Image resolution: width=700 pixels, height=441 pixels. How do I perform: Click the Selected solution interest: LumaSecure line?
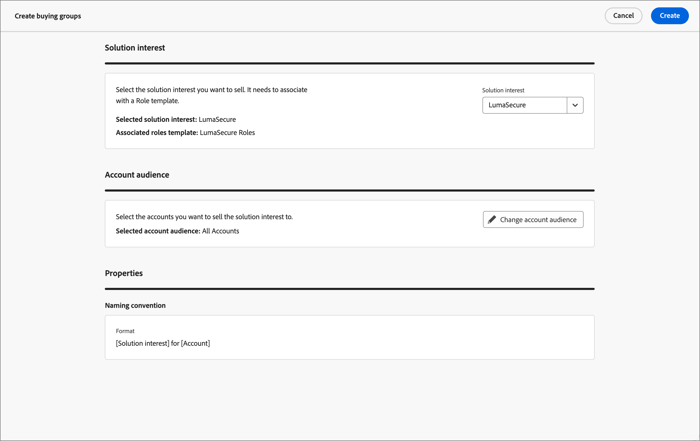[x=176, y=119]
